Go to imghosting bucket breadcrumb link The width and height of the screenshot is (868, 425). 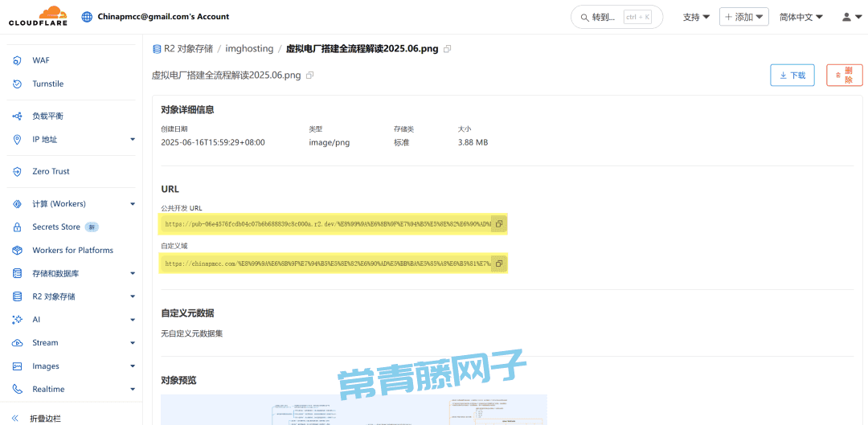pos(250,49)
